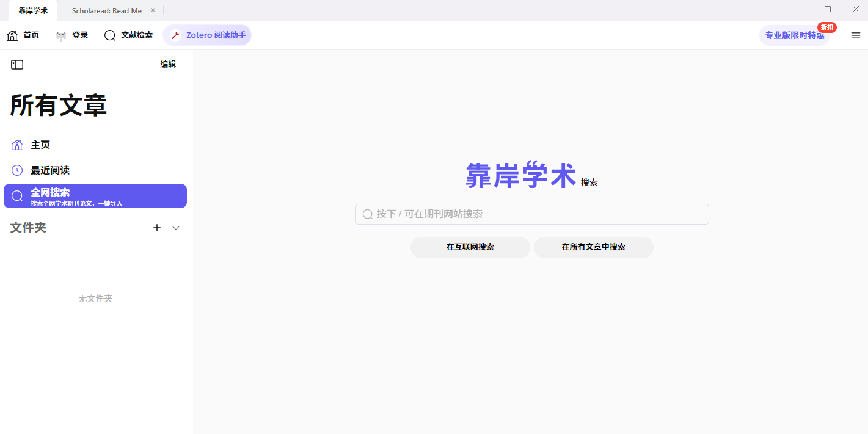
Task: Open 最近阅读 via the clock icon
Action: 17,170
